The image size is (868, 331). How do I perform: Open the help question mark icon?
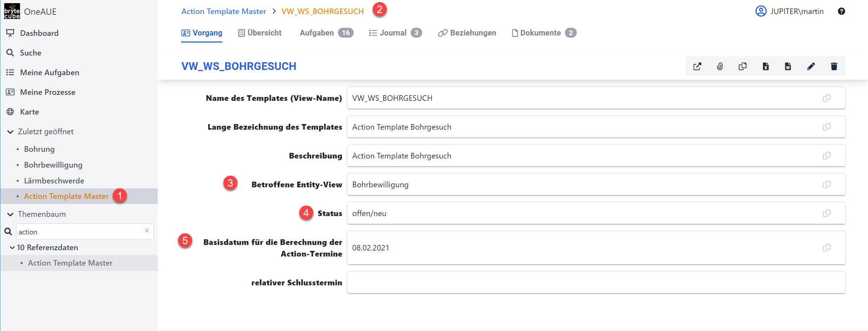(841, 11)
